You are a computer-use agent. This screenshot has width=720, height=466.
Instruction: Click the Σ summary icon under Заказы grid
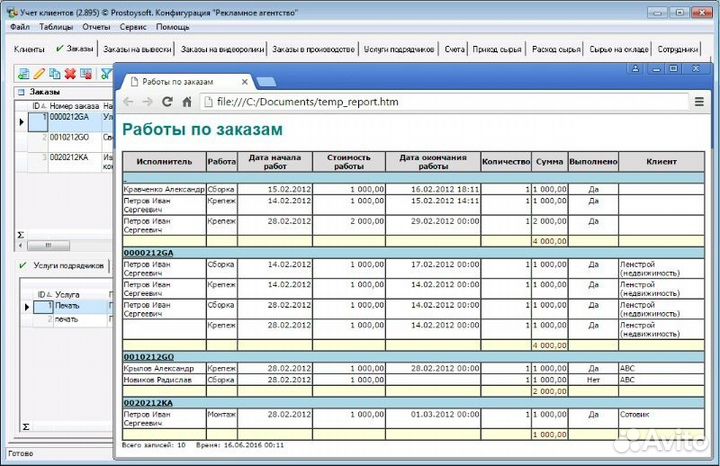[x=20, y=235]
